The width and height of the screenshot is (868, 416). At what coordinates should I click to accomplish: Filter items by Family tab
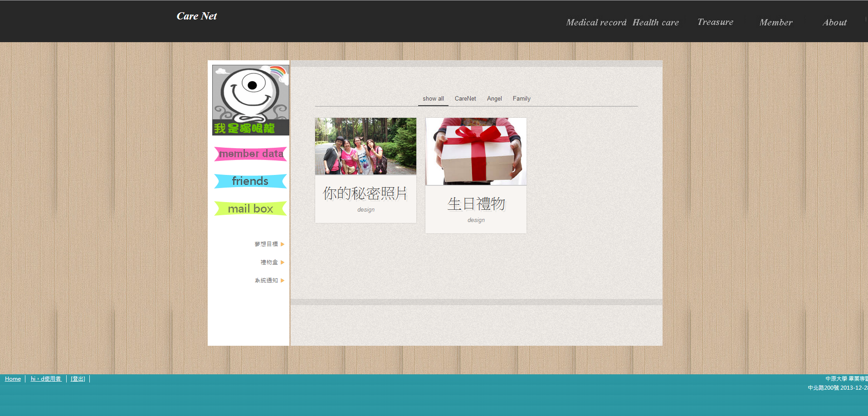(x=522, y=99)
